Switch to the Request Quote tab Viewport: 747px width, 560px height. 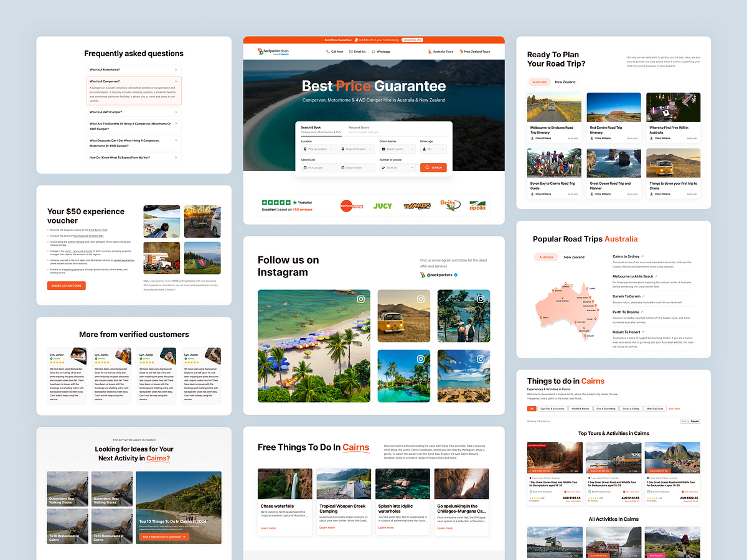[x=359, y=128]
